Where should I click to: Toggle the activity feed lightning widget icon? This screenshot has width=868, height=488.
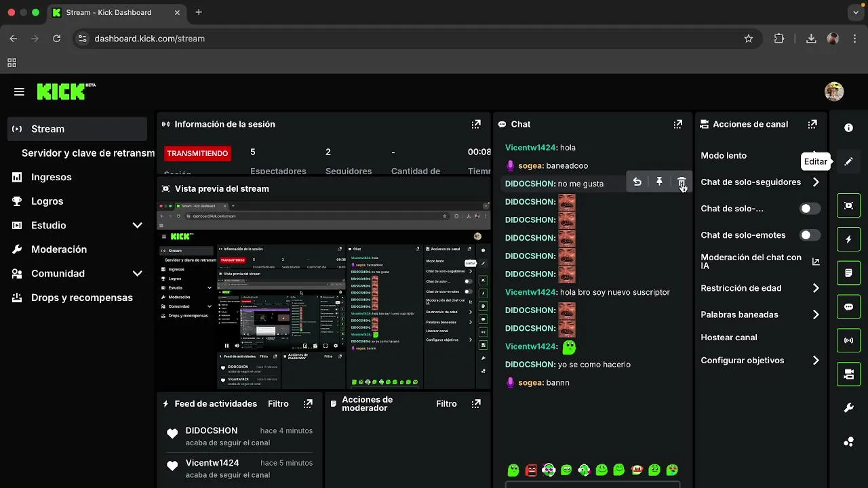[x=848, y=239]
